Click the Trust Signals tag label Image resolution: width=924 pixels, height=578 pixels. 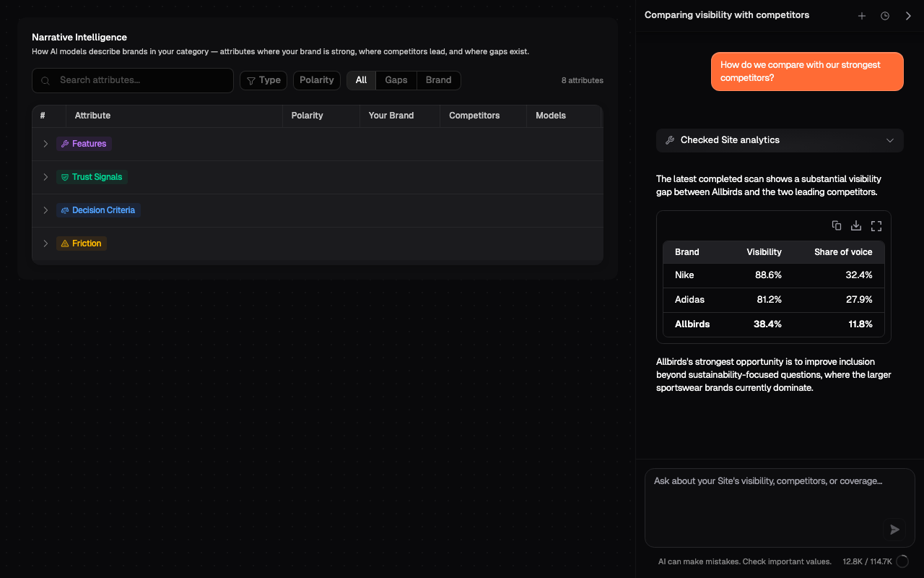(92, 177)
